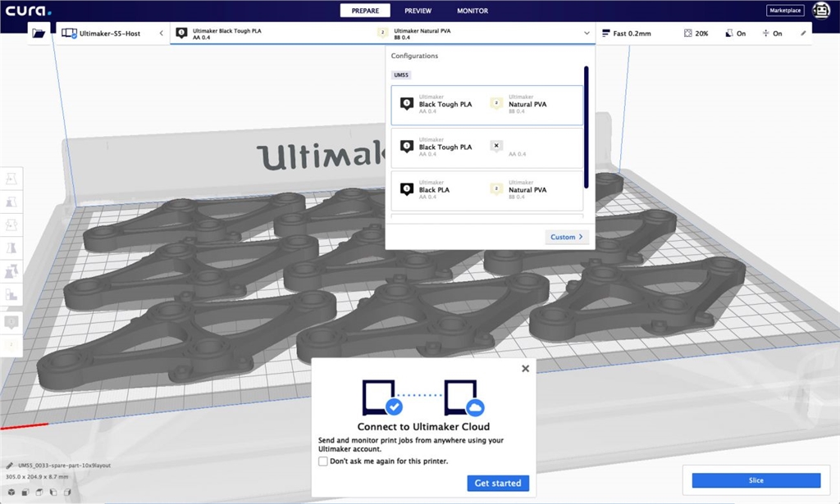Select Black PLA with Natural PVA configuration

click(x=486, y=190)
